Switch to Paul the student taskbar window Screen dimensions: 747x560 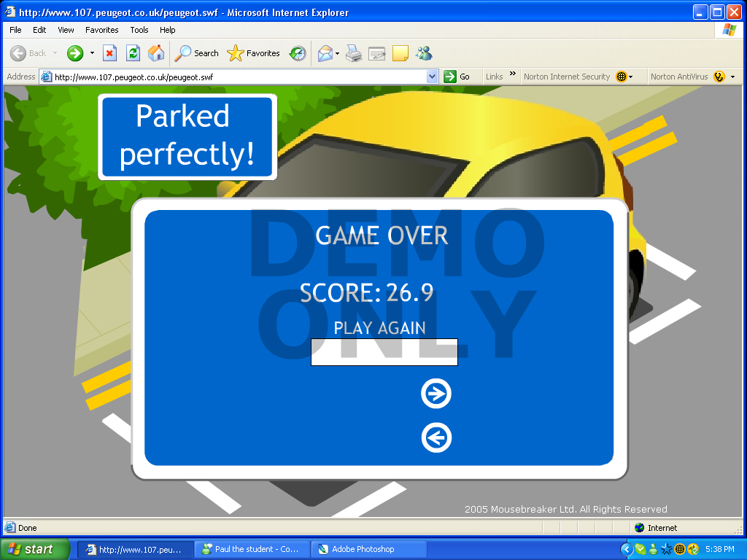[252, 549]
